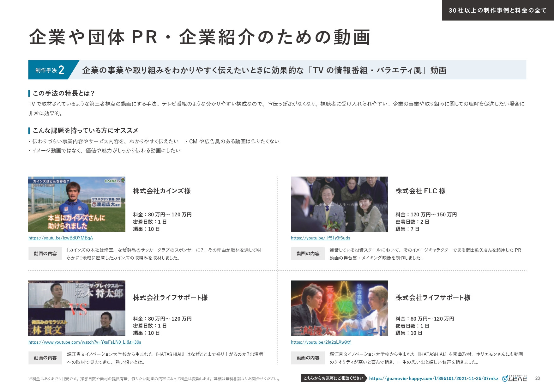Screen dimensions: 554x392
Task: Select the 制作手法 2 badge
Action: tap(49, 70)
